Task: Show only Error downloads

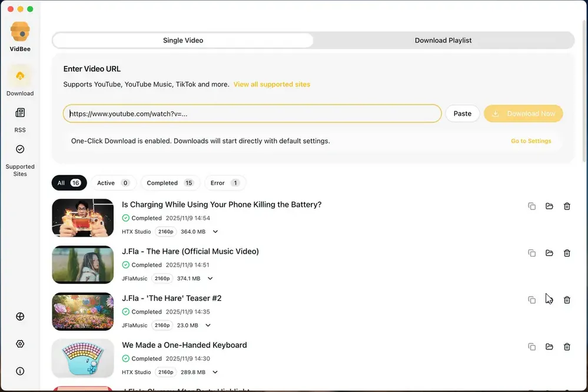Action: pyautogui.click(x=224, y=183)
